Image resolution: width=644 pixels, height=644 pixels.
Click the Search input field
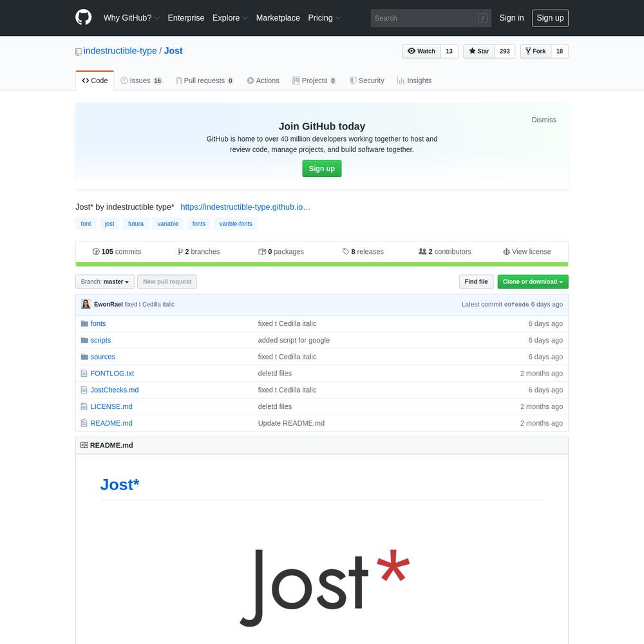coord(431,18)
